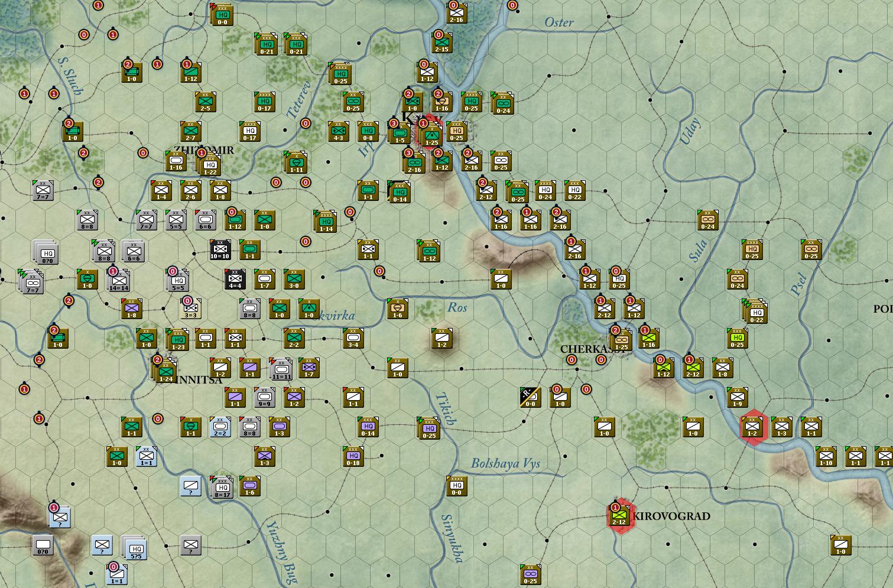This screenshot has height=588, width=893.
Task: Click the tan 1-25 counter beside Cherkassy
Action: coord(621,340)
